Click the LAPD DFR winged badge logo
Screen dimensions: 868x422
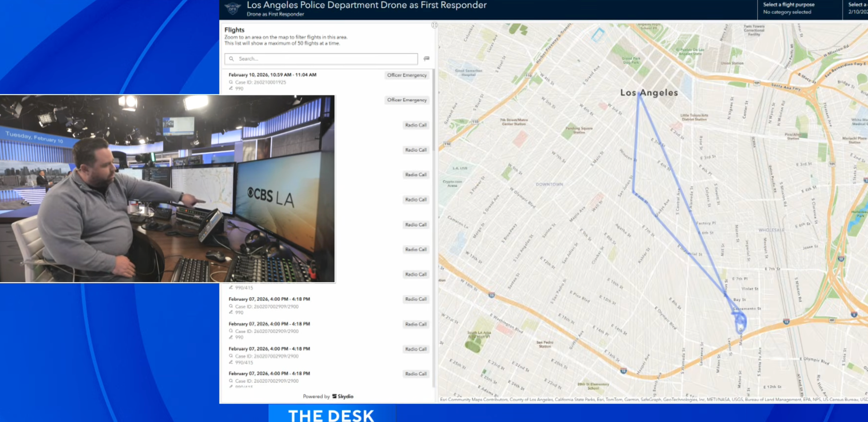233,8
